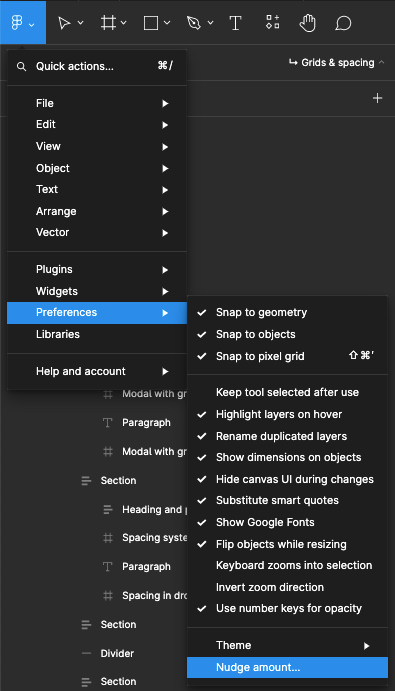This screenshot has width=395, height=691.
Task: Click the Preferences menu item
Action: pos(97,312)
